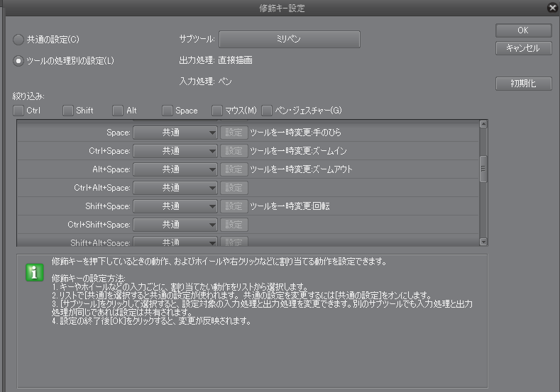Toggle the Alt filter checkbox
The height and width of the screenshot is (392, 560).
pyautogui.click(x=118, y=110)
